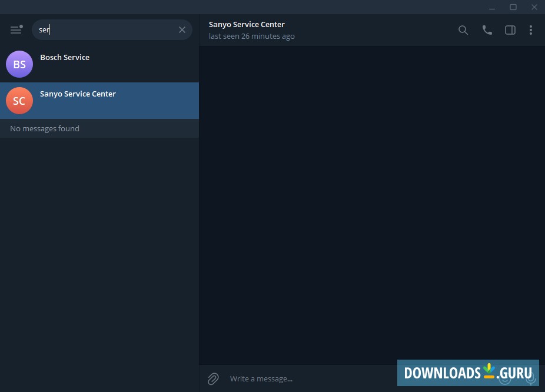
Task: Start a voice call with Sanyo Service Center
Action: click(487, 30)
